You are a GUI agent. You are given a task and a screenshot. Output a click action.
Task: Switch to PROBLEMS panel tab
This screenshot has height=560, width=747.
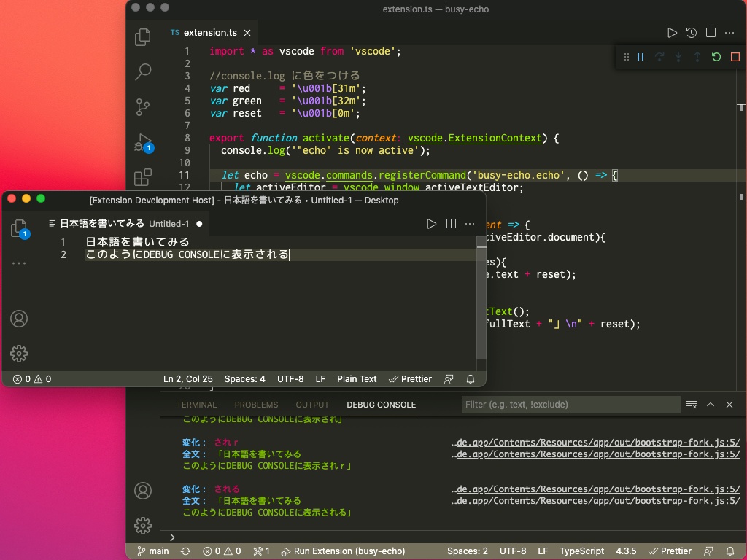pyautogui.click(x=256, y=405)
